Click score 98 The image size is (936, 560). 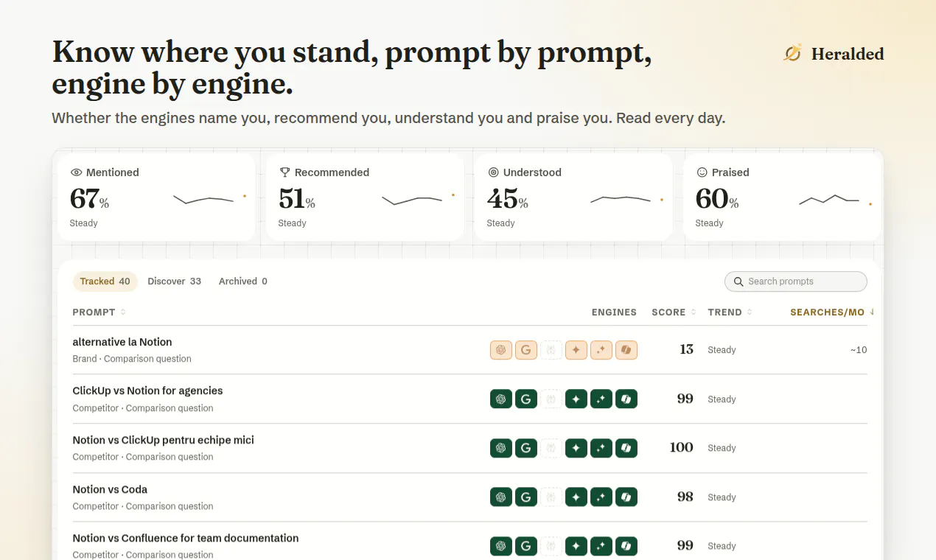(685, 497)
